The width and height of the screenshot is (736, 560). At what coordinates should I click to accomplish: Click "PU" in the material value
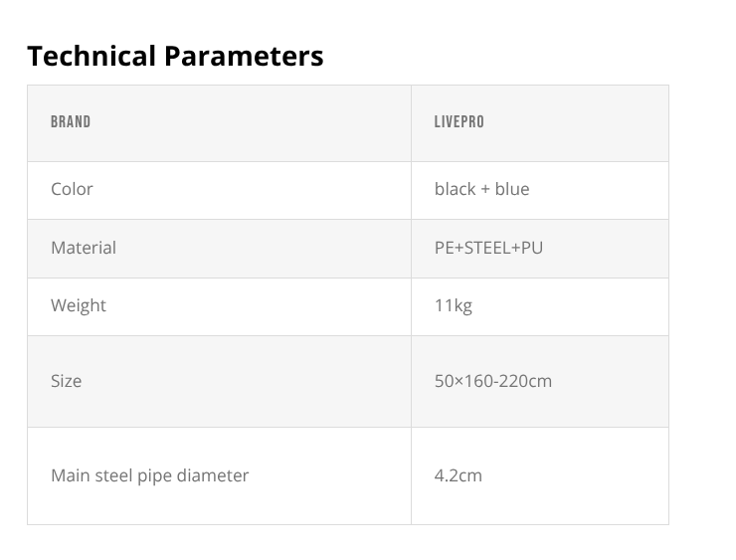(x=532, y=248)
